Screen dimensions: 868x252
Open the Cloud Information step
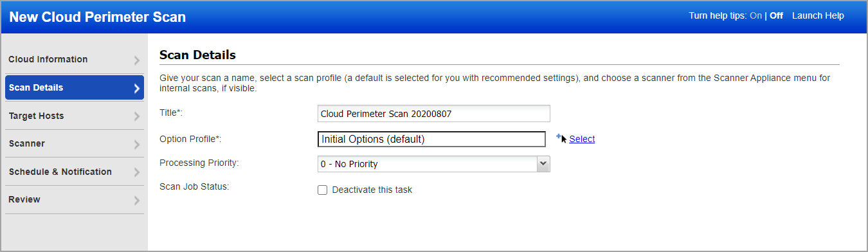pos(74,60)
